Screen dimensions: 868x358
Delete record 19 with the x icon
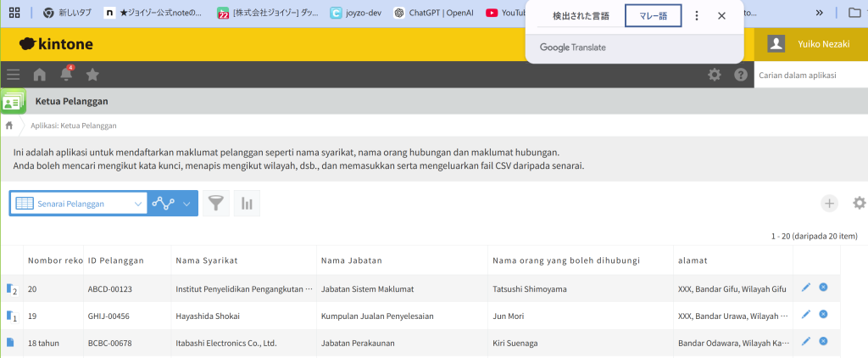point(823,315)
